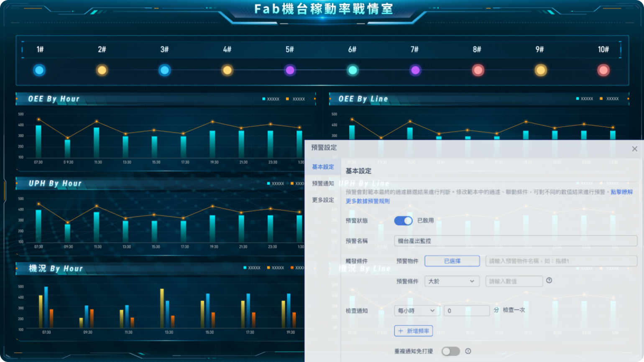The image size is (644, 362).
Task: Click the 檢查通知 label
Action: 357,311
